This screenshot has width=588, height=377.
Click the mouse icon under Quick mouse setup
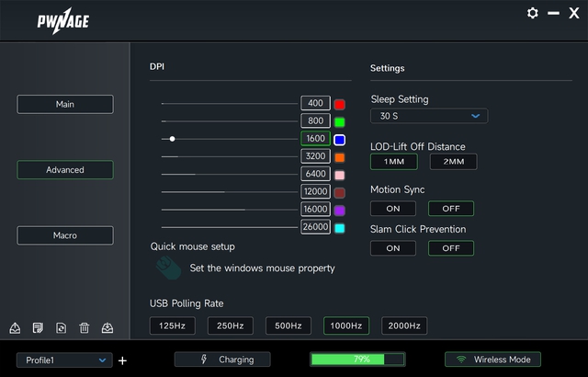[168, 268]
